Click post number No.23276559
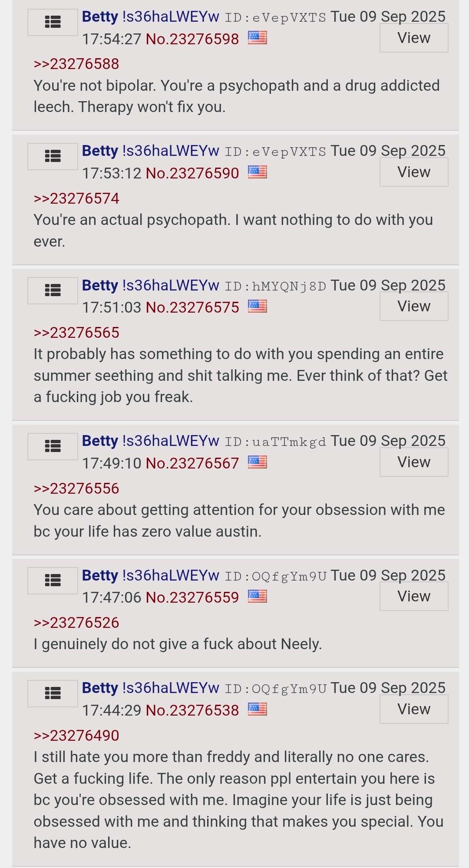Viewport: 469px width, 868px height. tap(192, 597)
